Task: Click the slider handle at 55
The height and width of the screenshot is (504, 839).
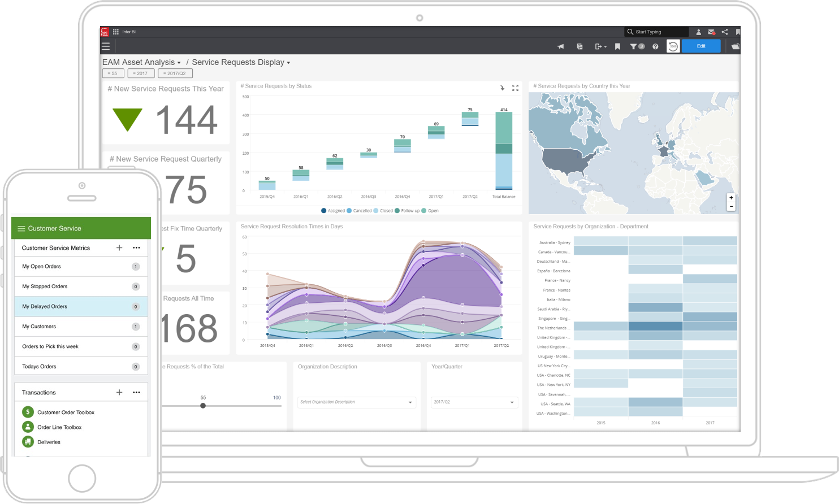Action: (x=203, y=406)
